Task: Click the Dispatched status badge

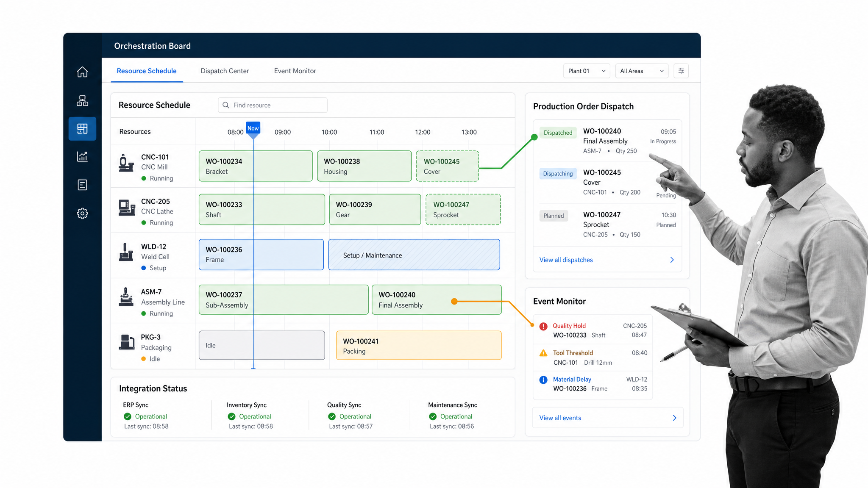Action: click(558, 133)
